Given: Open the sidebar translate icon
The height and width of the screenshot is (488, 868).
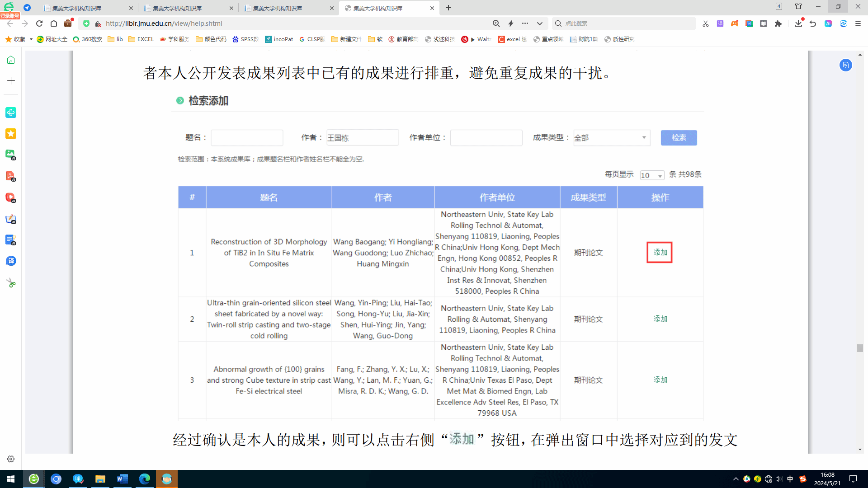Looking at the screenshot, I should [11, 261].
